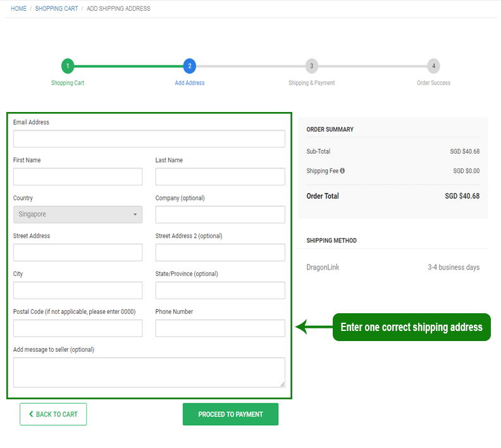Click step 1 Shopping Cart circle
The image size is (501, 448).
(68, 66)
